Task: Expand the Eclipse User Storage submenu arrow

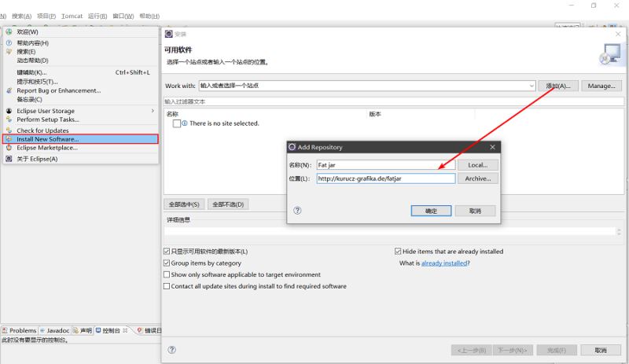Action: [153, 110]
